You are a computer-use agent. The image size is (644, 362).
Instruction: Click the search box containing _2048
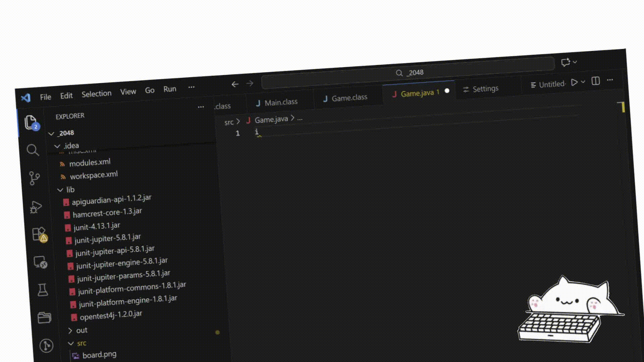pyautogui.click(x=410, y=73)
